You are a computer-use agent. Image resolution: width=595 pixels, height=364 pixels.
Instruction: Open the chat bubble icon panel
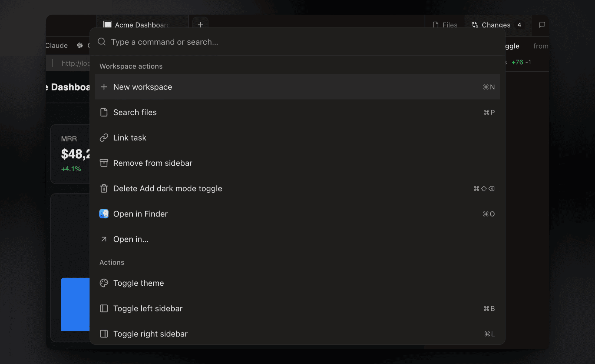point(542,25)
